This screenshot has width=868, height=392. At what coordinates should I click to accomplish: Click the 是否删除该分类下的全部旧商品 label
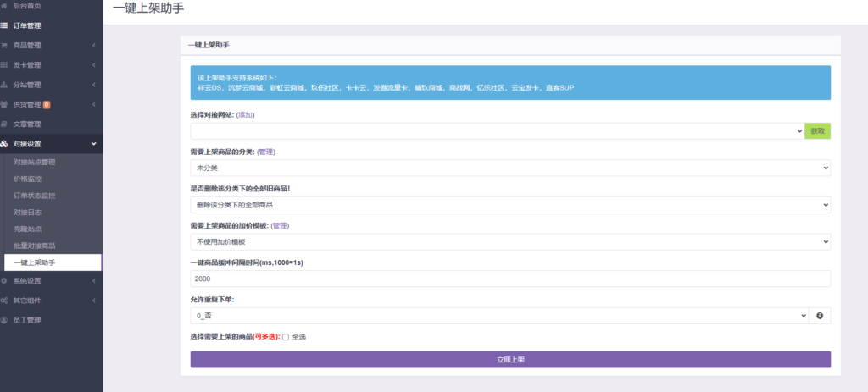click(x=240, y=189)
